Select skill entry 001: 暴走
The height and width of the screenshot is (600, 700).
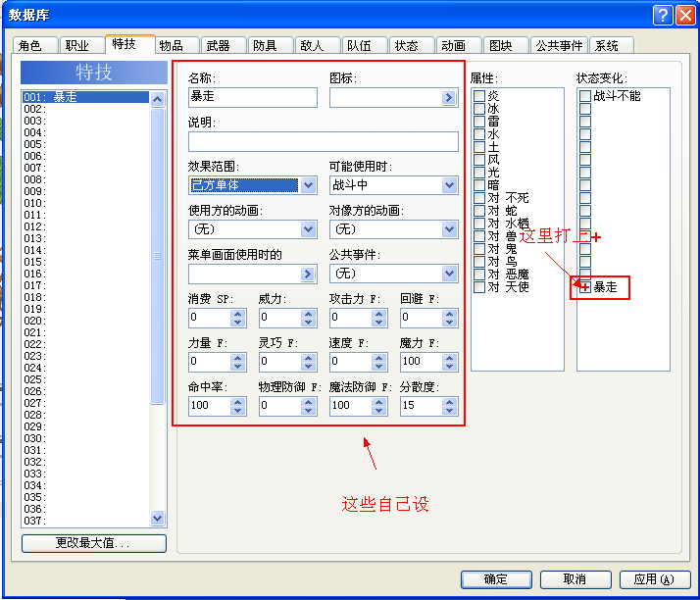point(85,97)
